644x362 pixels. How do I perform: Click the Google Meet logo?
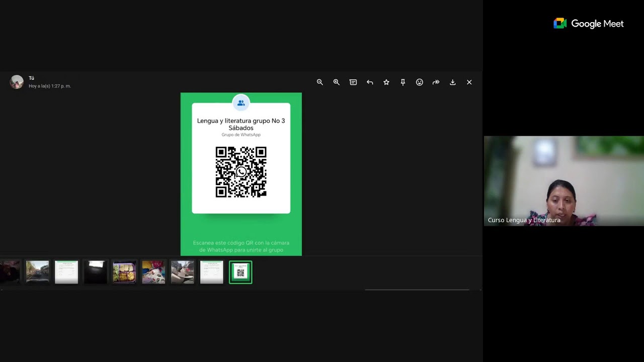click(588, 24)
